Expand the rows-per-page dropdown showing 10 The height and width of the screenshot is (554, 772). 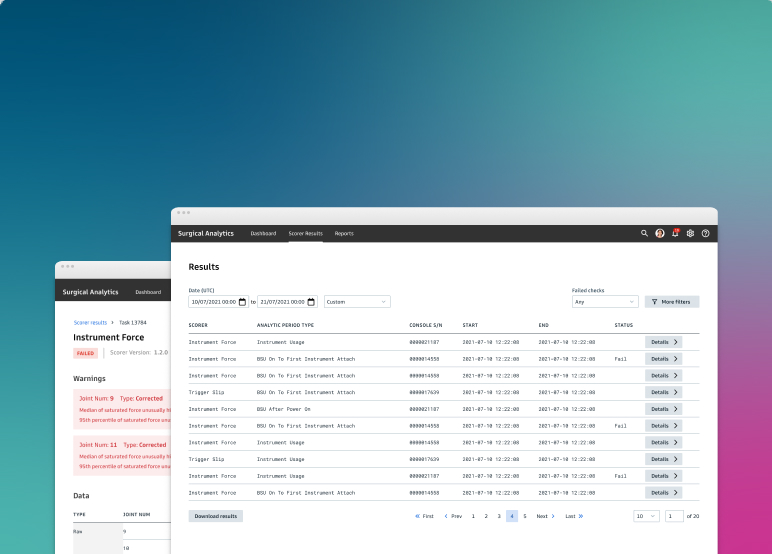[646, 516]
